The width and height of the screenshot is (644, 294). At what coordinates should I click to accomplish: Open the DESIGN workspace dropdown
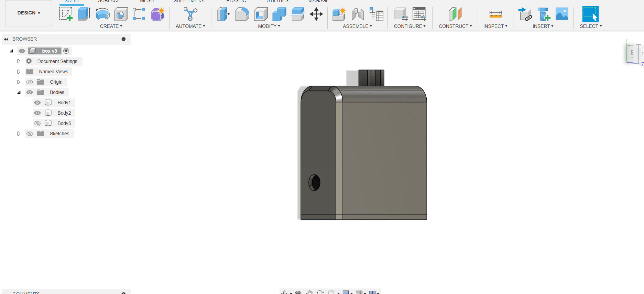pos(29,13)
